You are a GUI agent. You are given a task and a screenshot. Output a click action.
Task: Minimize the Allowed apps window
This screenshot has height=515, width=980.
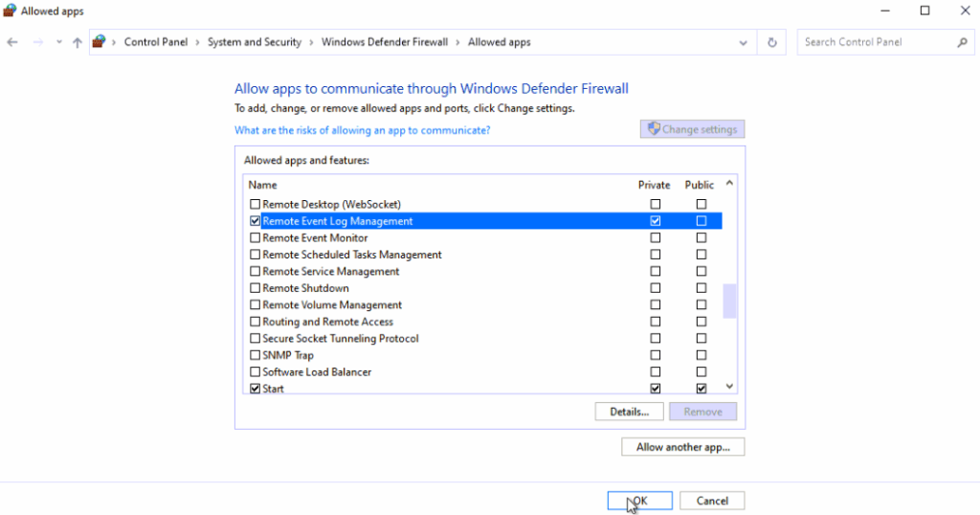click(885, 11)
